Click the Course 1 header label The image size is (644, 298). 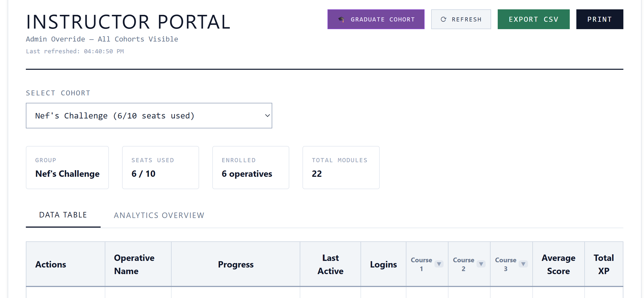click(421, 264)
